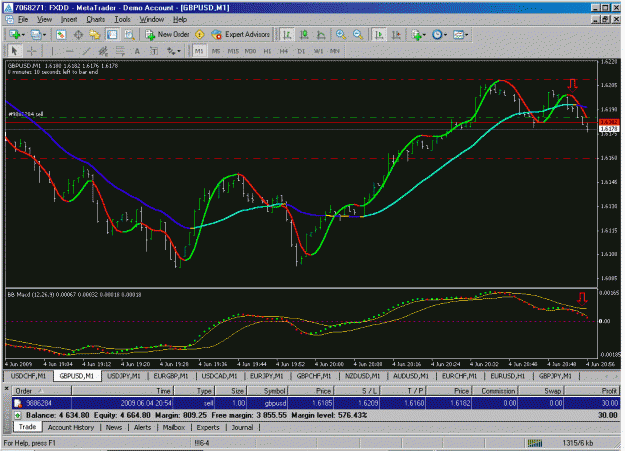The height and width of the screenshot is (451, 625).
Task: Expand the Profiles dropdown arrow
Action: click(x=44, y=35)
